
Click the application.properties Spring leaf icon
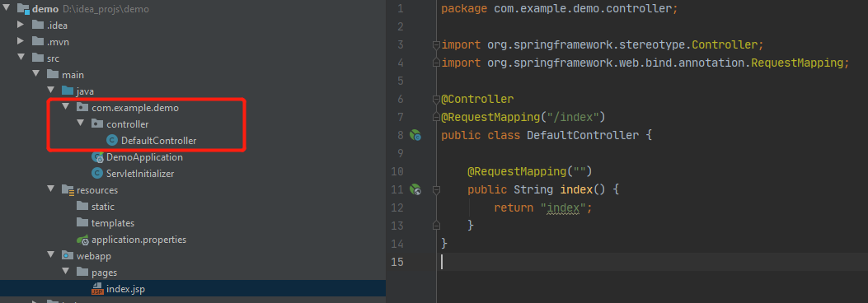point(82,240)
